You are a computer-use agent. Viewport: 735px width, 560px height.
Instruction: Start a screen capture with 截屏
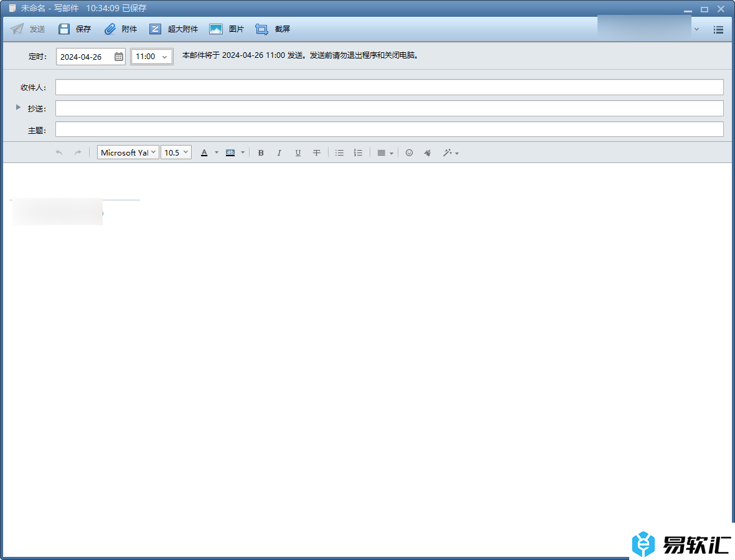tap(273, 29)
